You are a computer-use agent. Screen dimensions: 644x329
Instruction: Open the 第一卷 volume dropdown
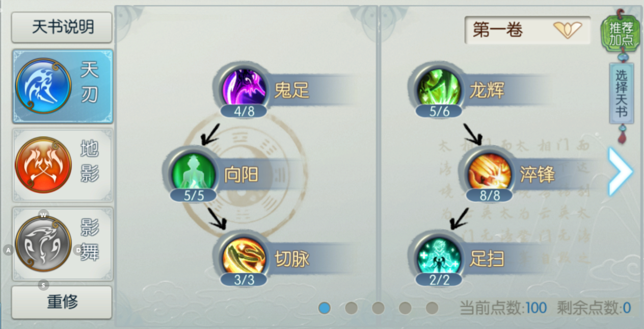[527, 30]
